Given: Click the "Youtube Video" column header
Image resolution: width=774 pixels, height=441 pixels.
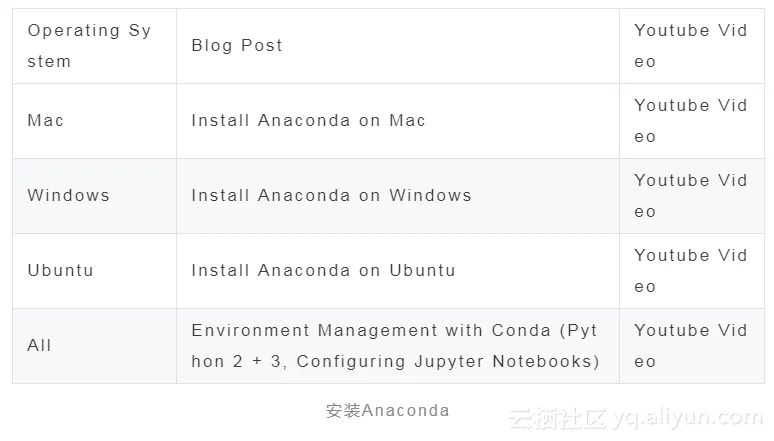Looking at the screenshot, I should 690,46.
